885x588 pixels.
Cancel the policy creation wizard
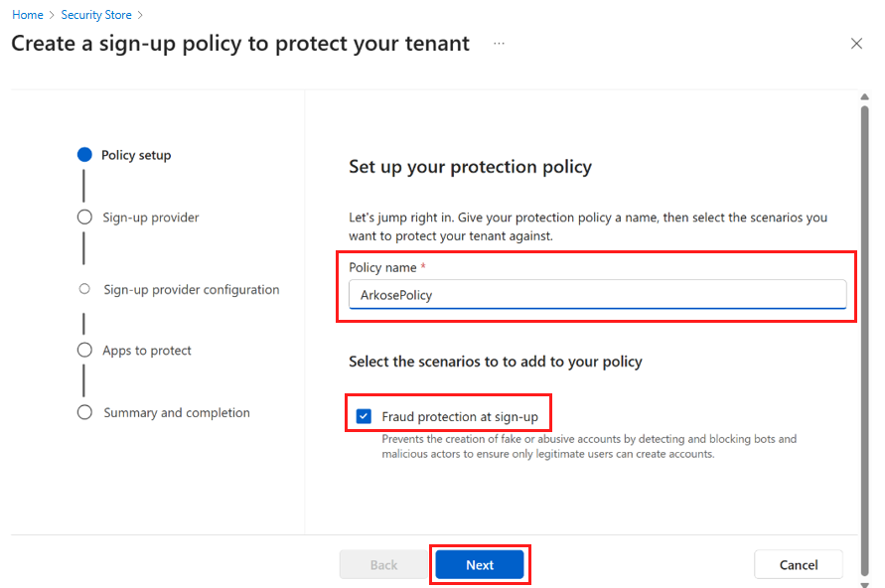coord(798,563)
